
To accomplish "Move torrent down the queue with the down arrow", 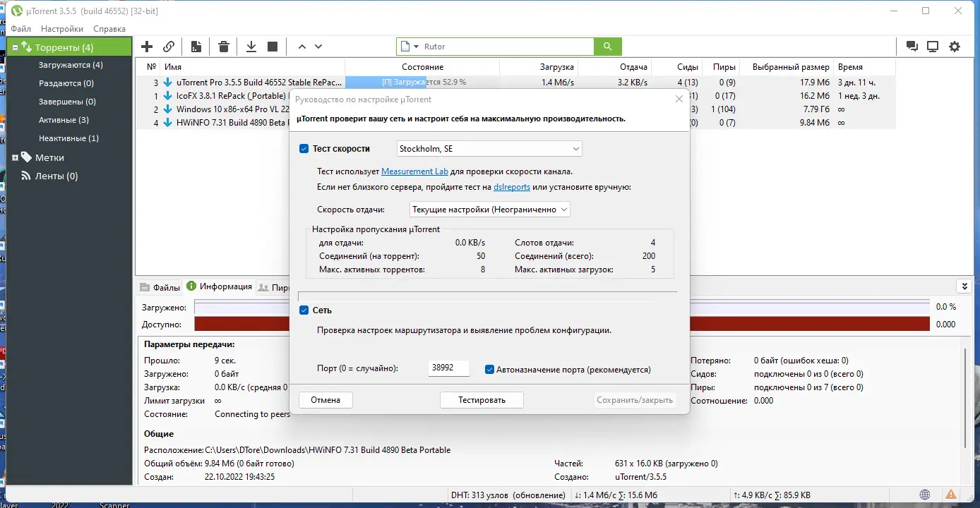I will (318, 47).
